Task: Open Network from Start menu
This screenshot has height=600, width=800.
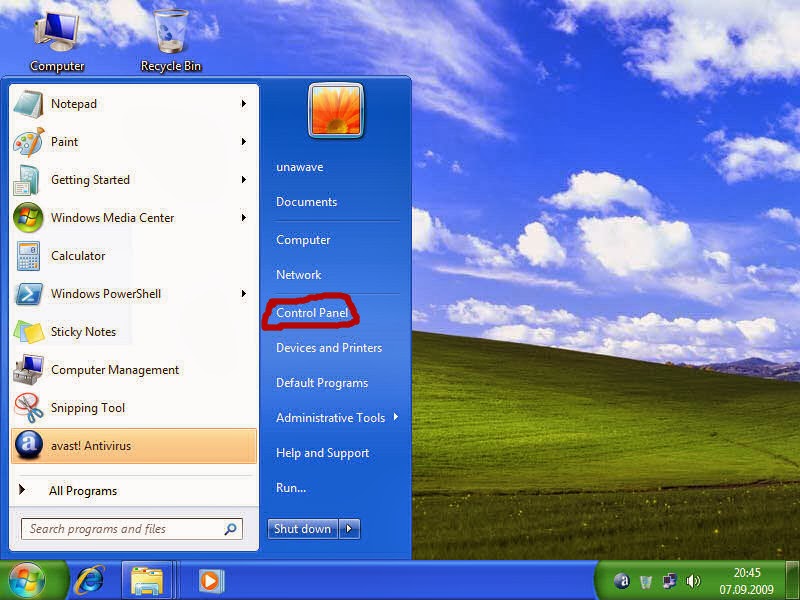Action: (x=298, y=275)
